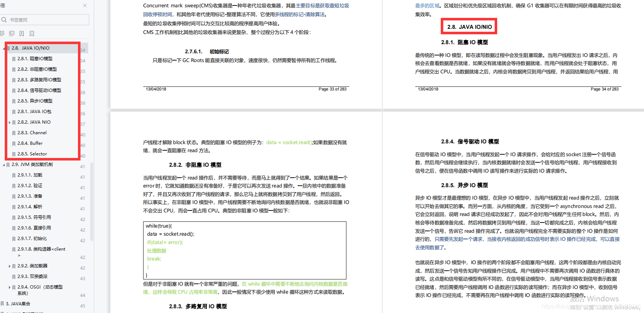Collapse the 2.9. JVM 类加载机制 section
Image resolution: width=644 pixels, height=313 pixels.
pyautogui.click(x=4, y=165)
